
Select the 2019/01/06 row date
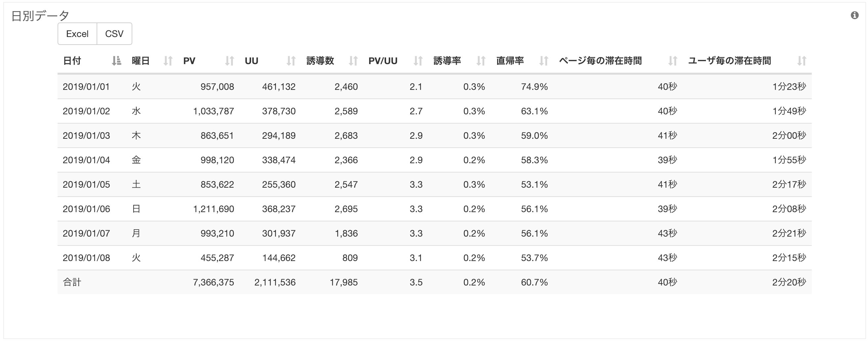86,209
